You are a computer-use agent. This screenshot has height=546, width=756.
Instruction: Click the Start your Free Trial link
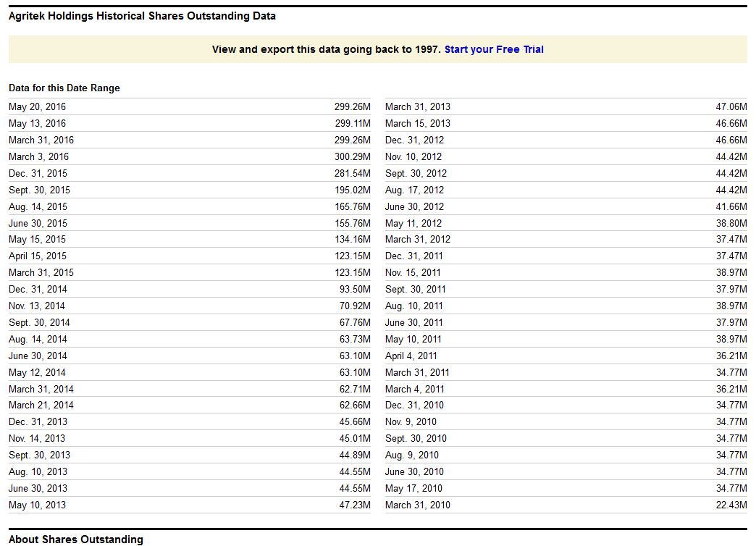coord(494,49)
